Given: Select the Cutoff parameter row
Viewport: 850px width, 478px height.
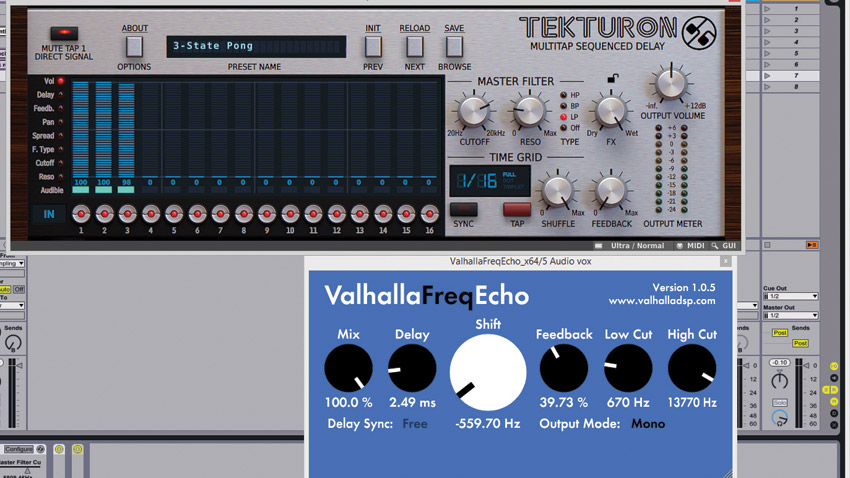Looking at the screenshot, I should tap(49, 163).
